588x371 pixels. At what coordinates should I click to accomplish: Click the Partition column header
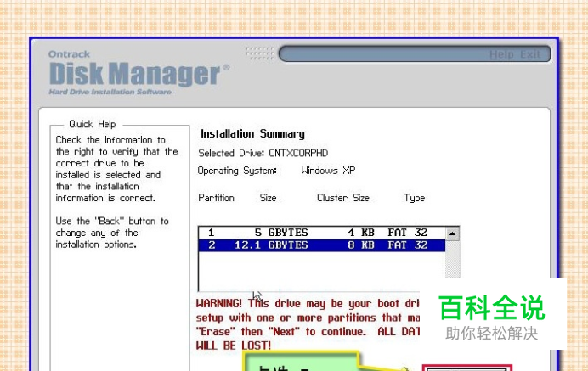tap(216, 198)
